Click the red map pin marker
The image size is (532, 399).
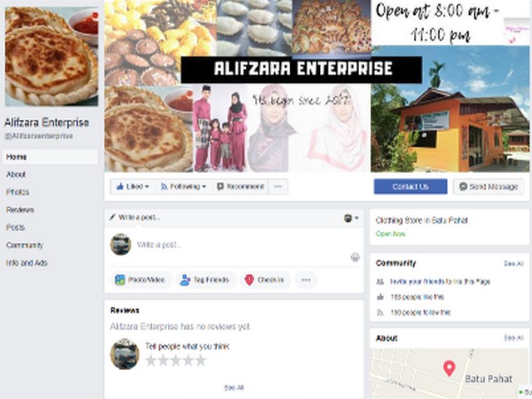coord(449,368)
